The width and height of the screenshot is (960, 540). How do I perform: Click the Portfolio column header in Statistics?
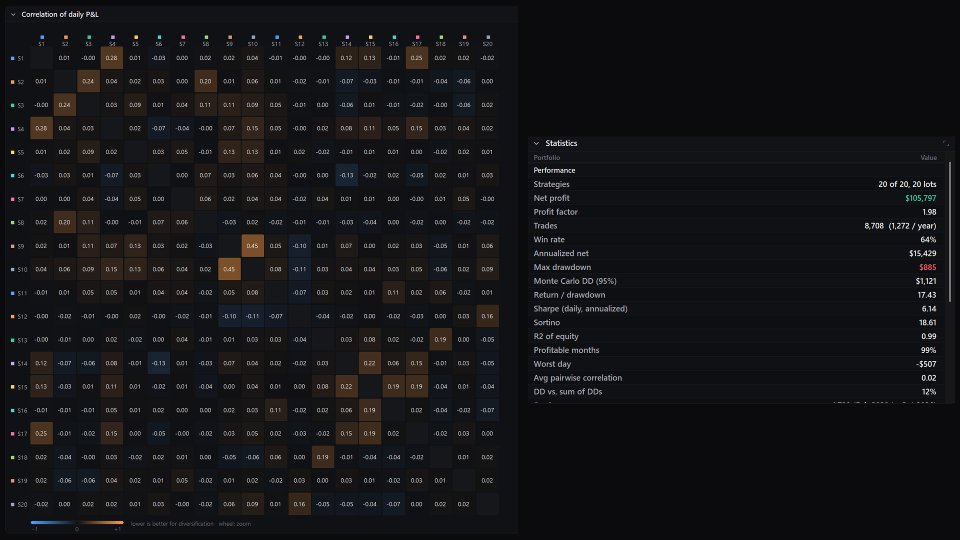pyautogui.click(x=547, y=157)
